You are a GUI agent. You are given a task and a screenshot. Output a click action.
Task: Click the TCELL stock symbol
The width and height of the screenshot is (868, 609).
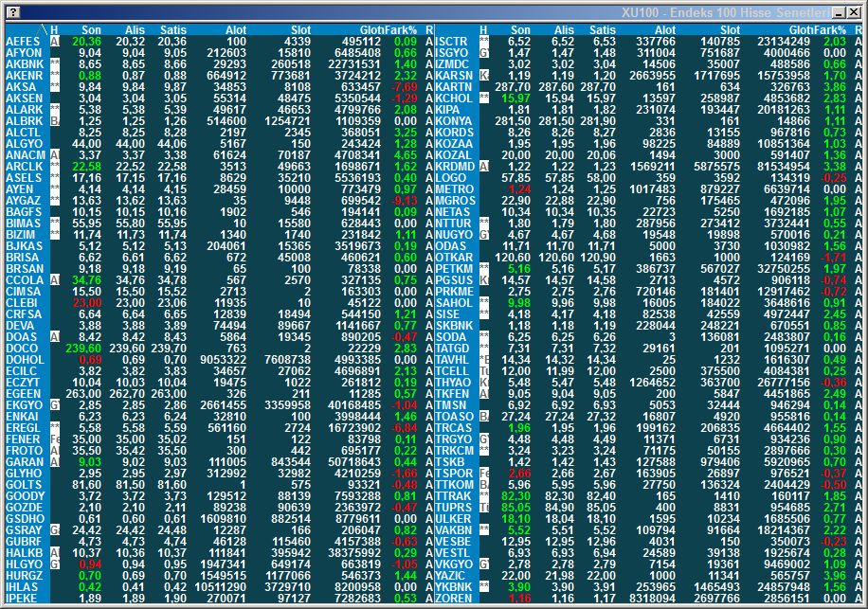[x=452, y=370]
